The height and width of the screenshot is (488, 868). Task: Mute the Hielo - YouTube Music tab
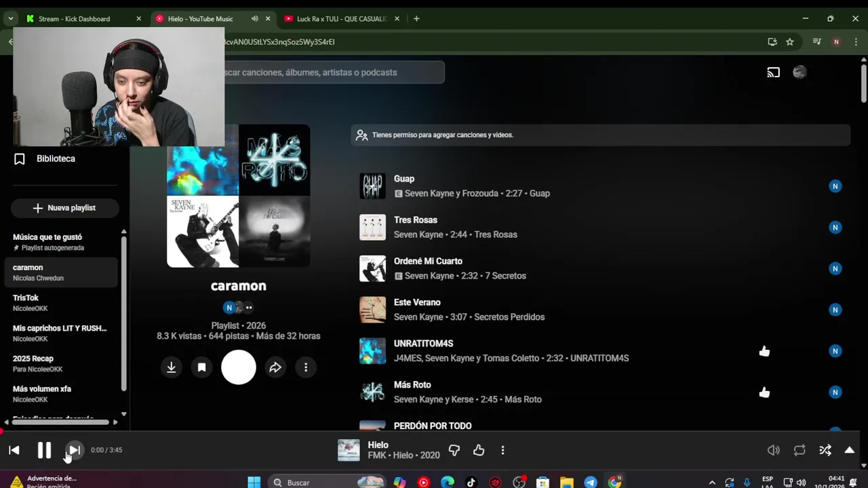click(x=254, y=19)
